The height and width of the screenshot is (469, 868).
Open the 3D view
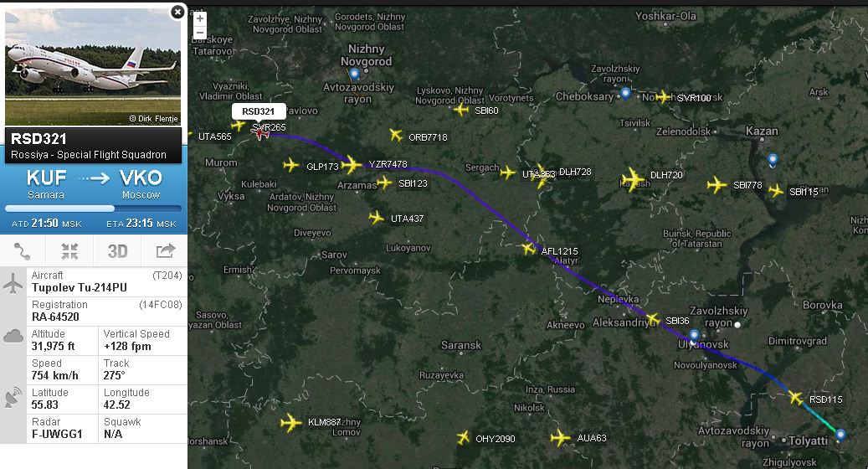click(117, 251)
